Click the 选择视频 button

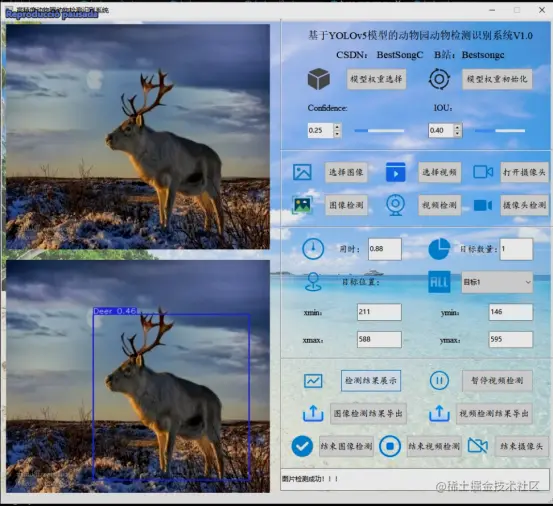pos(440,172)
